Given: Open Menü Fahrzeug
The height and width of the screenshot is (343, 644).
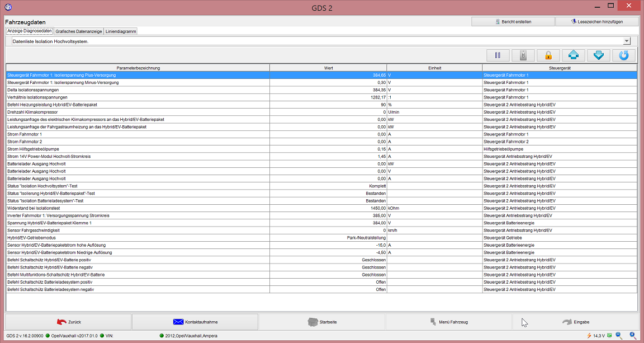Looking at the screenshot, I should pyautogui.click(x=449, y=322).
